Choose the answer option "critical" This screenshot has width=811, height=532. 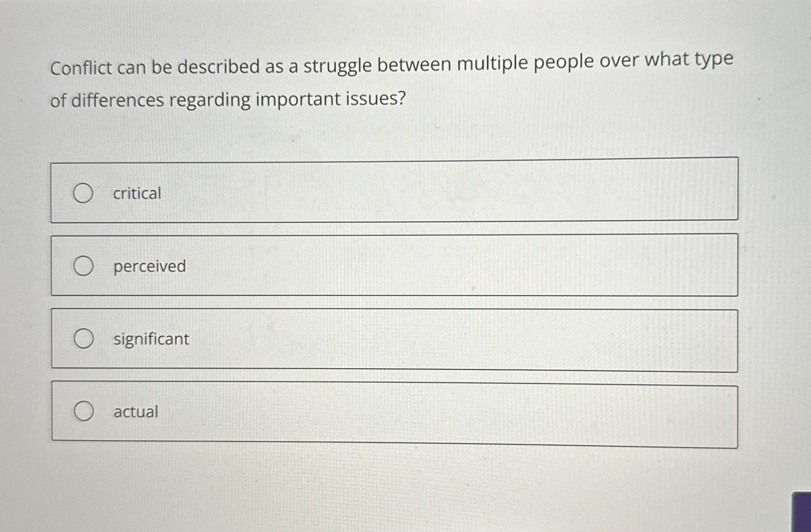[x=137, y=193]
